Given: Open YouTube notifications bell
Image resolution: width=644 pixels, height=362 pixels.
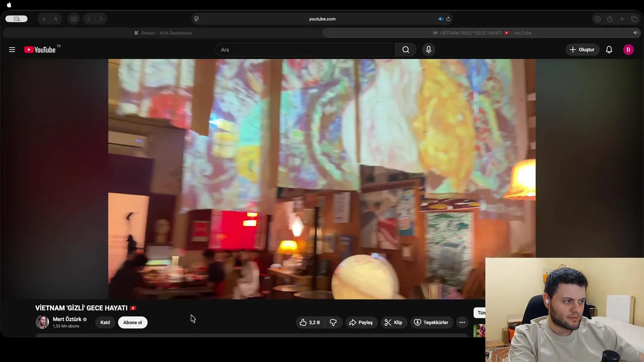Looking at the screenshot, I should click(609, 50).
